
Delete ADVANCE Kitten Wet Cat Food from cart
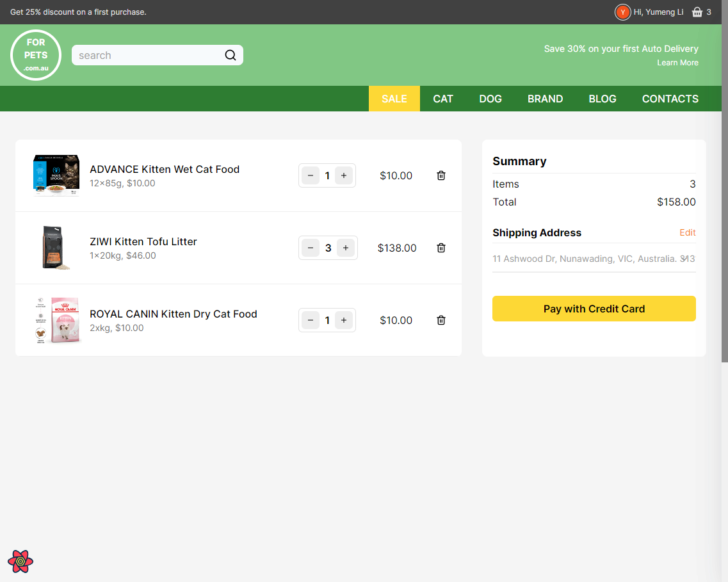tap(441, 175)
